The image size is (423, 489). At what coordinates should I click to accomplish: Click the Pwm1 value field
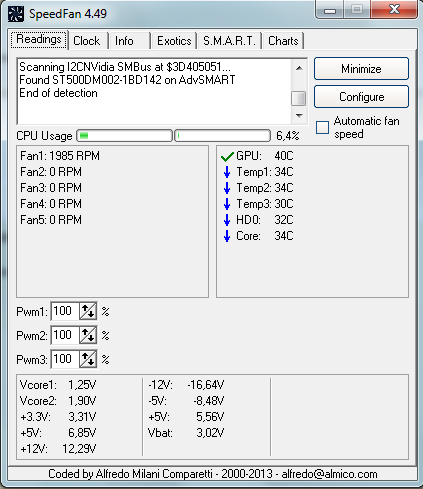[65, 311]
